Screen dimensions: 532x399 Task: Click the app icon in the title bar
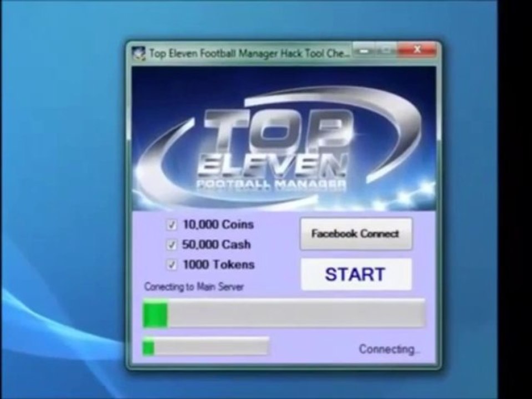139,54
